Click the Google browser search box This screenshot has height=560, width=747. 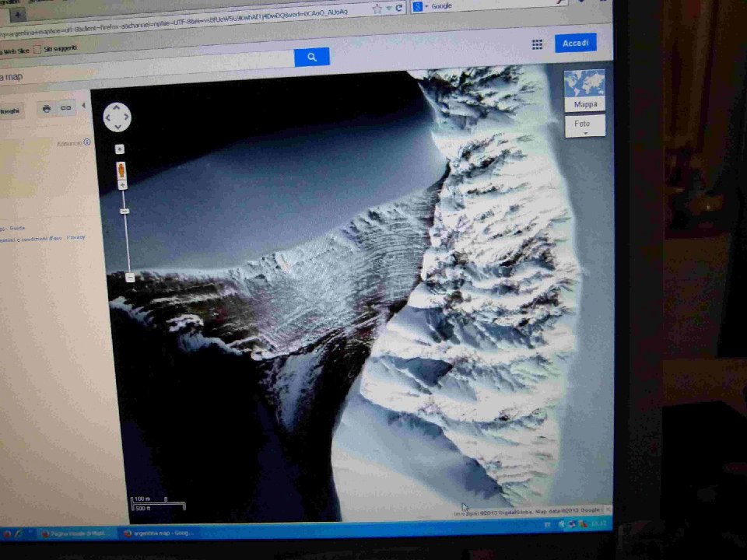click(x=491, y=5)
